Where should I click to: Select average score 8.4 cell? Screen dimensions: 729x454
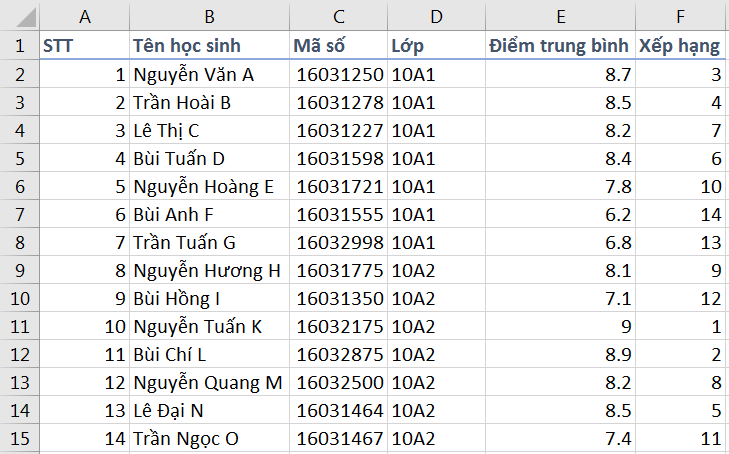click(560, 158)
